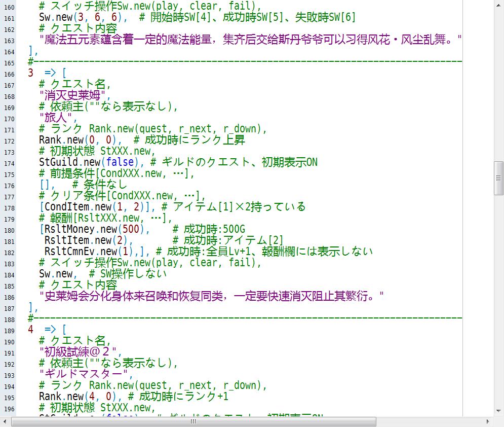Click line number 163 in the gutter

(x=9, y=41)
